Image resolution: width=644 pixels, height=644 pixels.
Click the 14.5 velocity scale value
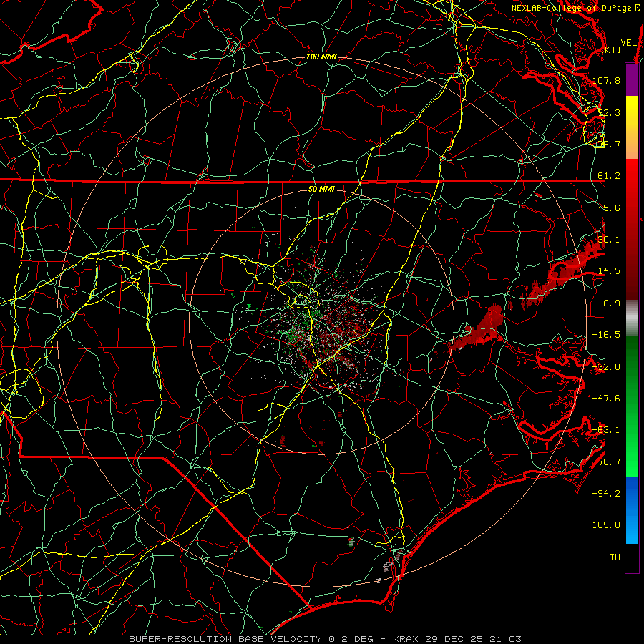pos(609,271)
